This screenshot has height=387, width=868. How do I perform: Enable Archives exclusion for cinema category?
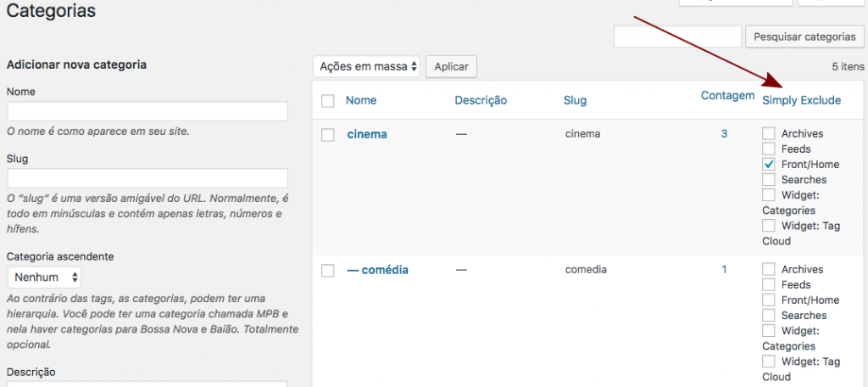(769, 133)
